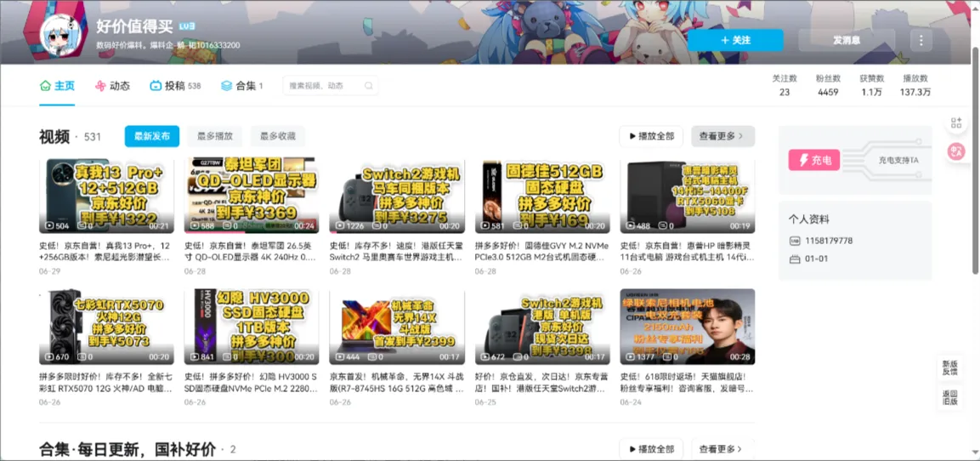This screenshot has height=461, width=980.
Task: Click the 主页 house icon
Action: point(45,86)
